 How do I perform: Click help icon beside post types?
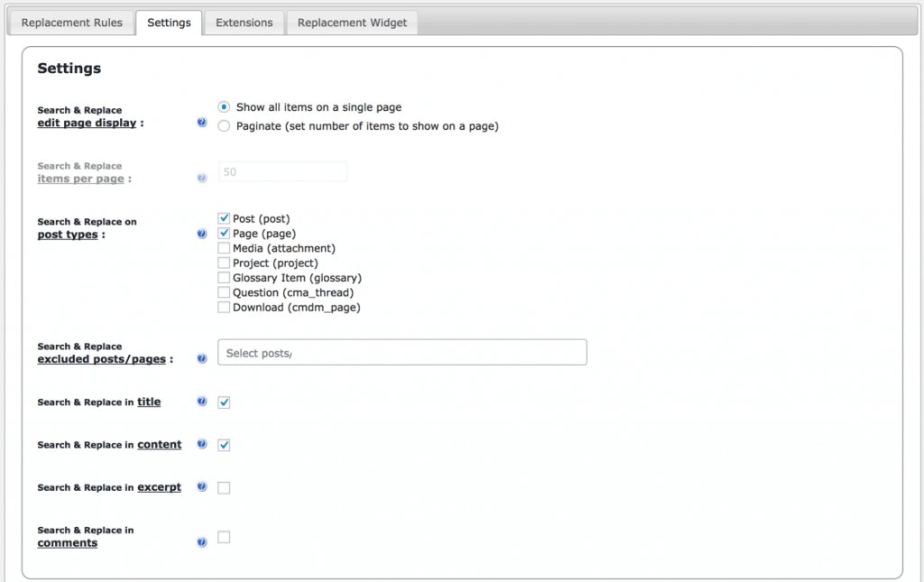coord(202,235)
